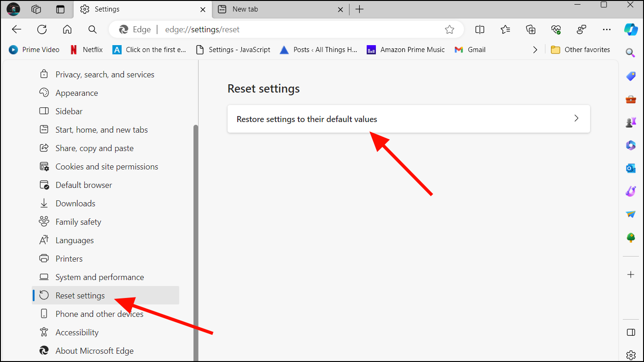Expand Other favorites folder
644x362 pixels.
coord(580,49)
